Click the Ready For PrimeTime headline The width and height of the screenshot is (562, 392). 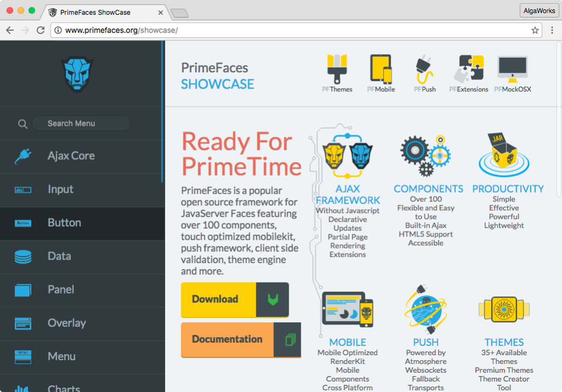tap(241, 154)
